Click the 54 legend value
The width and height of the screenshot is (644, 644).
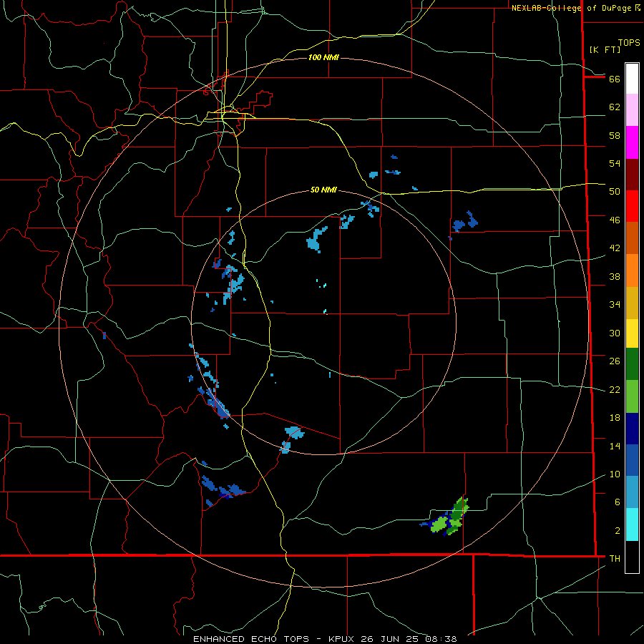coord(615,163)
